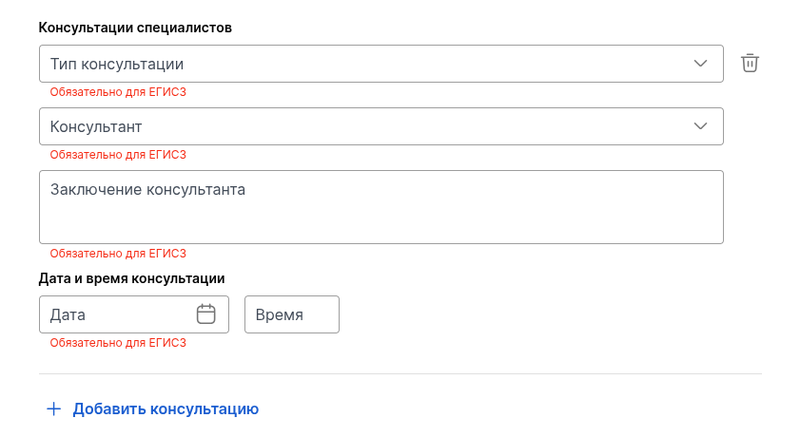This screenshot has width=800, height=437.
Task: Click the warning under the Дата field
Action: [x=118, y=343]
